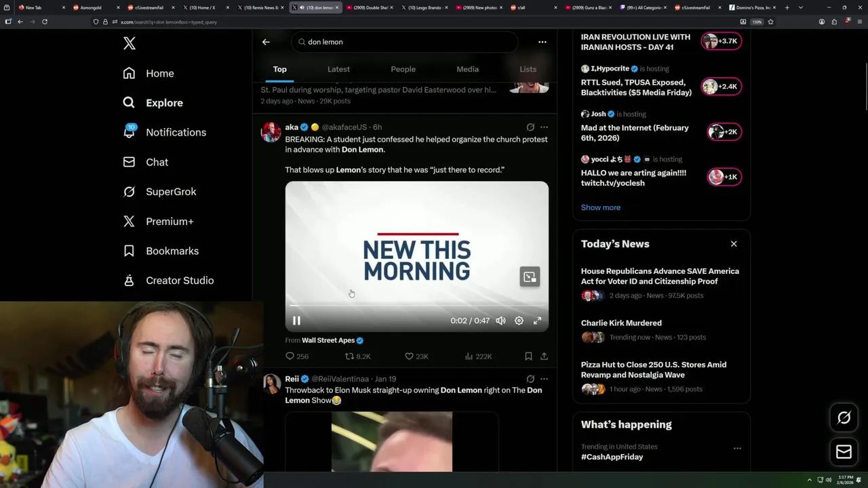Image resolution: width=868 pixels, height=488 pixels.
Task: Click the browser reload button
Action: click(x=45, y=22)
